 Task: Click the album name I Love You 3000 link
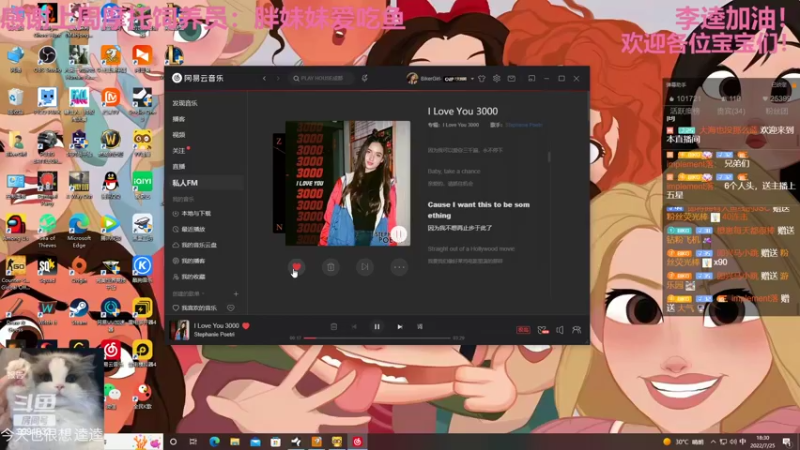tap(461, 125)
